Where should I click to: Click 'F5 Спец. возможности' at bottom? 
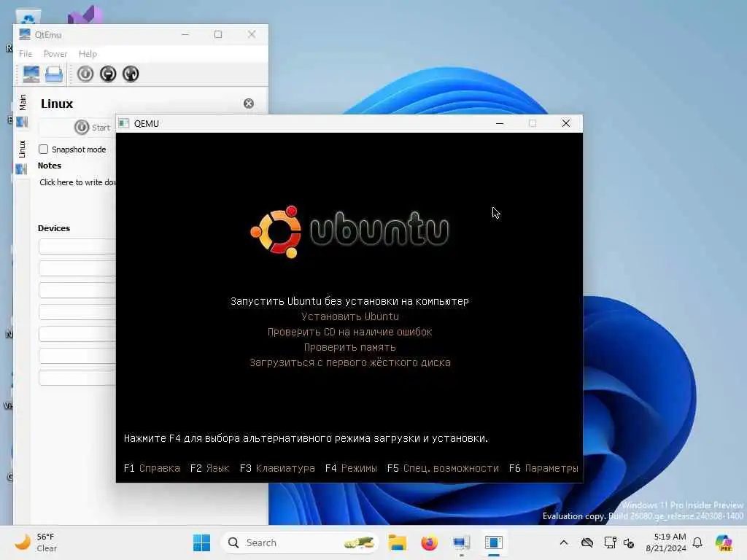[x=443, y=468]
